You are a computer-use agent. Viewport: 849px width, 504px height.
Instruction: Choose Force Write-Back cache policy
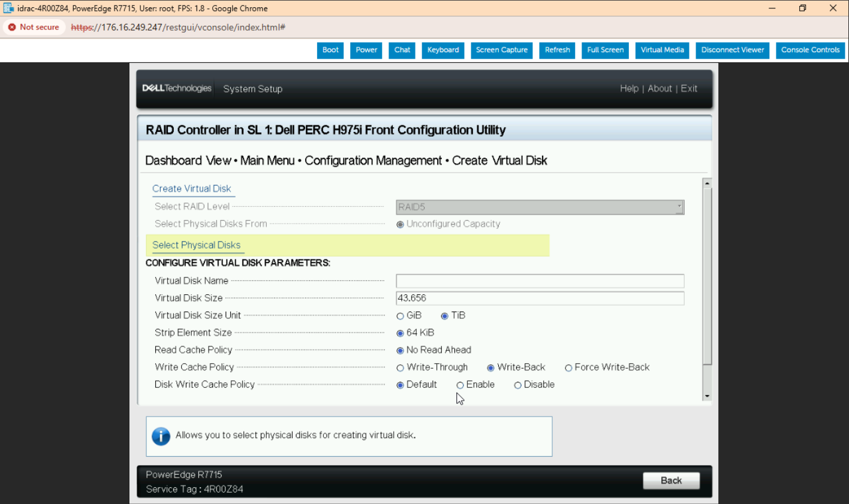[568, 368]
